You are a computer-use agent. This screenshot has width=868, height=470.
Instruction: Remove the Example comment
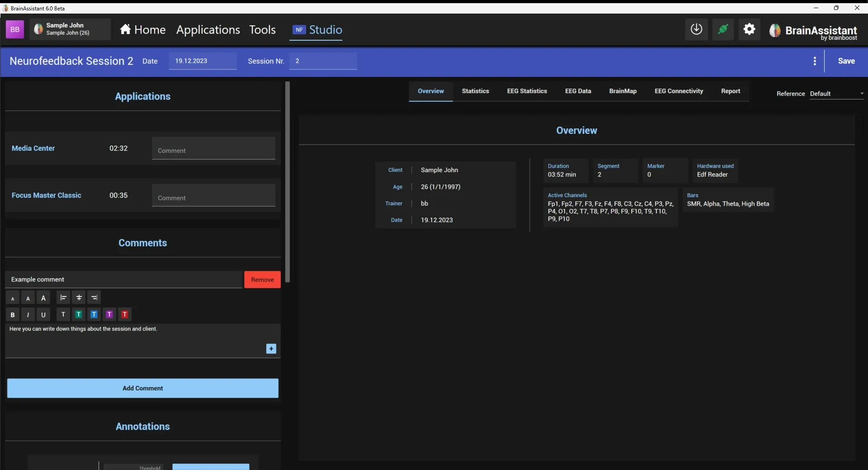click(x=262, y=280)
